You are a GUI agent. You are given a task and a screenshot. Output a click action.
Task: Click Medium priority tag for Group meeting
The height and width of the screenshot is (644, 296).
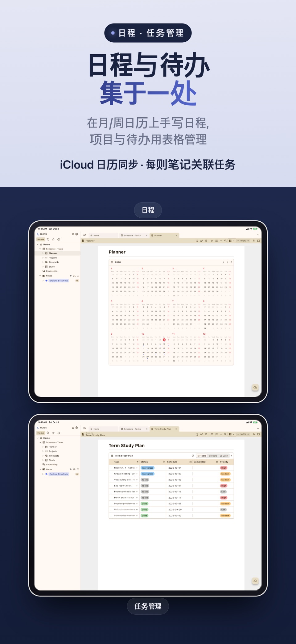click(x=225, y=474)
